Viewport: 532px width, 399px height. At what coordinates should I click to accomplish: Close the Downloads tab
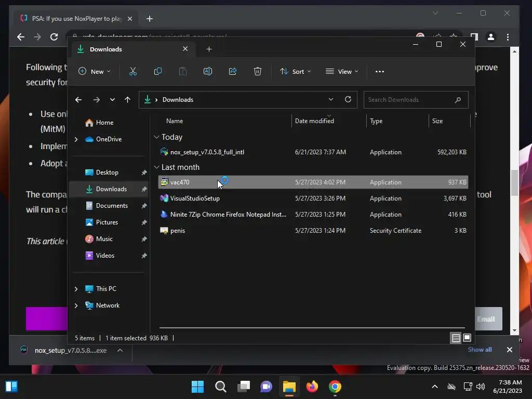tap(185, 49)
